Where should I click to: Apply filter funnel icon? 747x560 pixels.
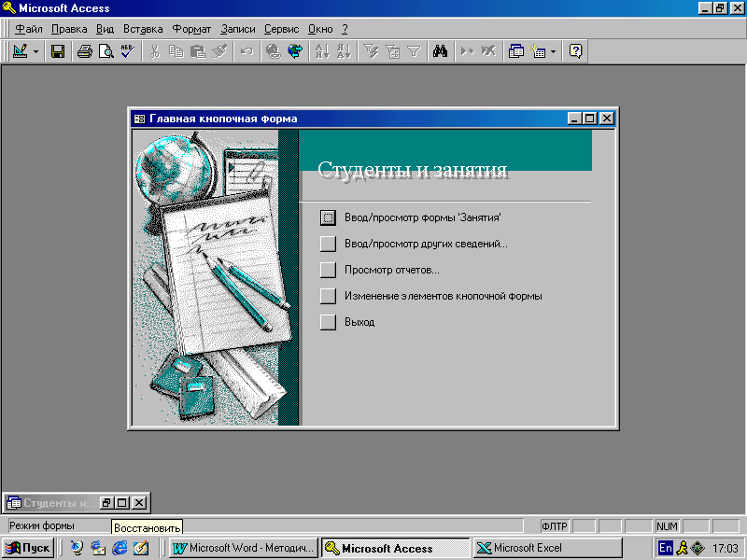click(x=414, y=51)
